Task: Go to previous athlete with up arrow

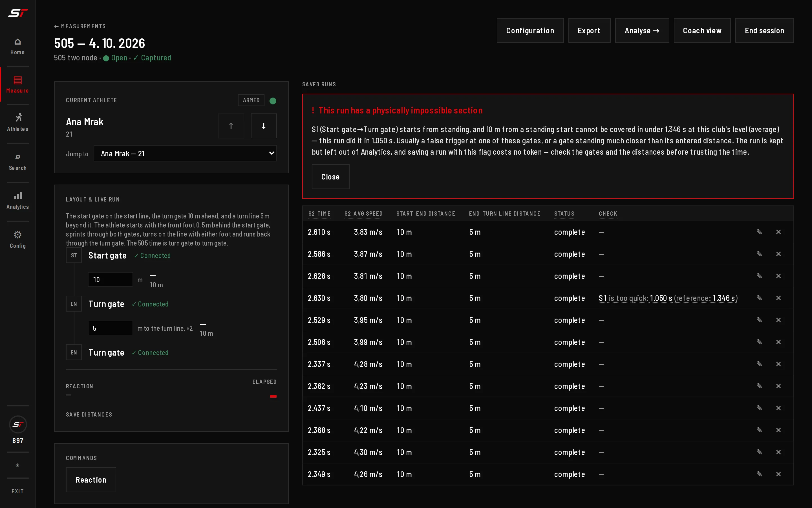Action: 231,126
